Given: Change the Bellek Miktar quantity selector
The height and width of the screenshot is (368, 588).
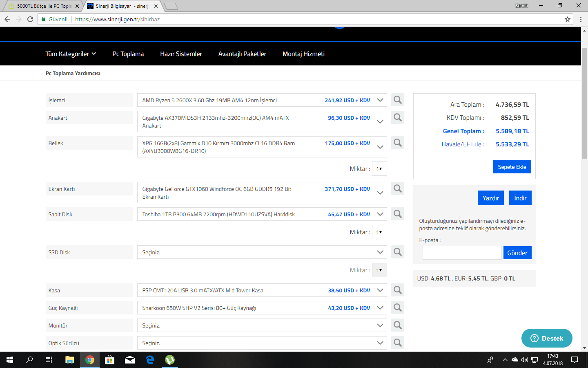Looking at the screenshot, I should click(x=379, y=168).
